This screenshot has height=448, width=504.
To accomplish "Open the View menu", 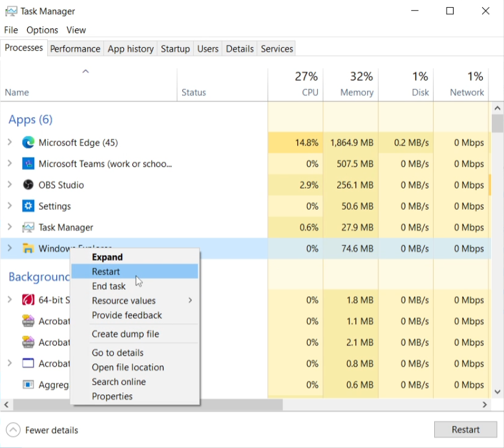I will click(76, 30).
